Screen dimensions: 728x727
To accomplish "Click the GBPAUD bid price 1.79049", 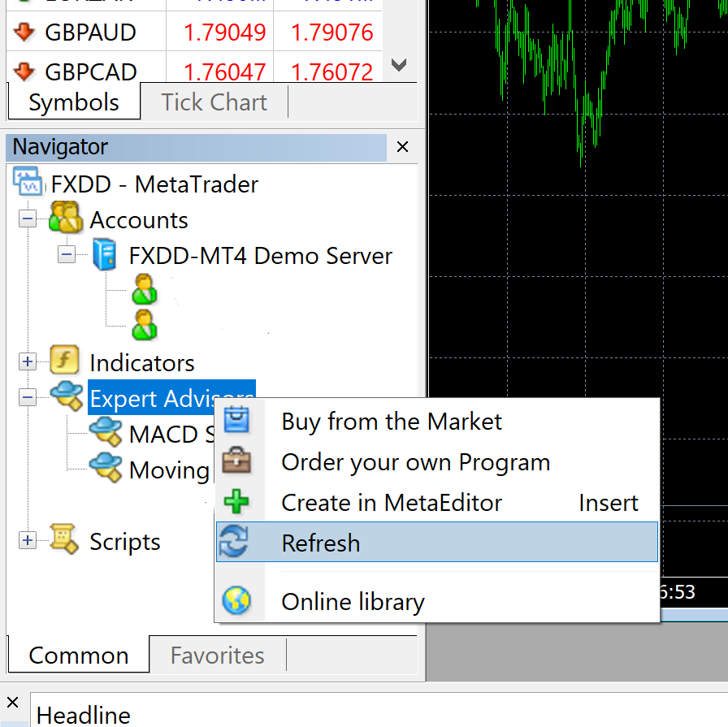I will click(x=225, y=32).
